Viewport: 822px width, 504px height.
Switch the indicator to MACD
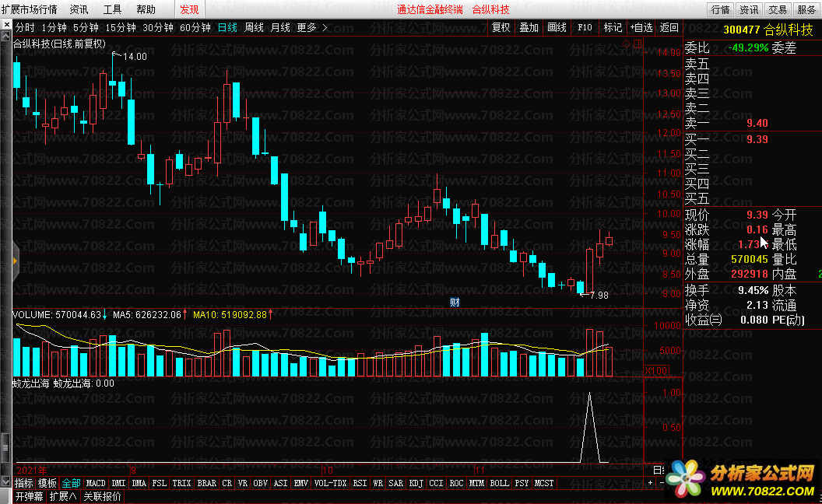pos(96,483)
